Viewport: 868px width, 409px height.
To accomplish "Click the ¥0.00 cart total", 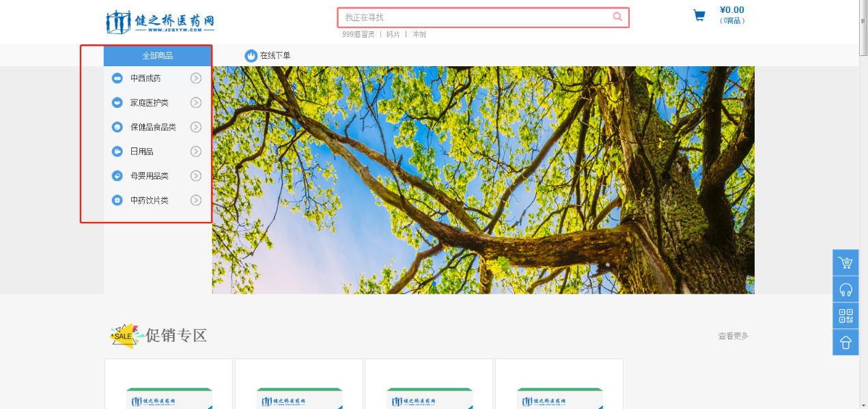I will tap(732, 10).
